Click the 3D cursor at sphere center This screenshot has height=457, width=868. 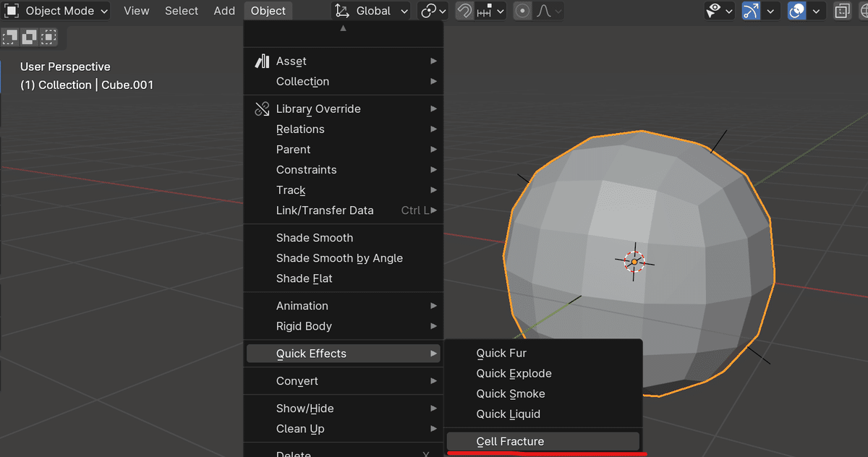(x=634, y=262)
